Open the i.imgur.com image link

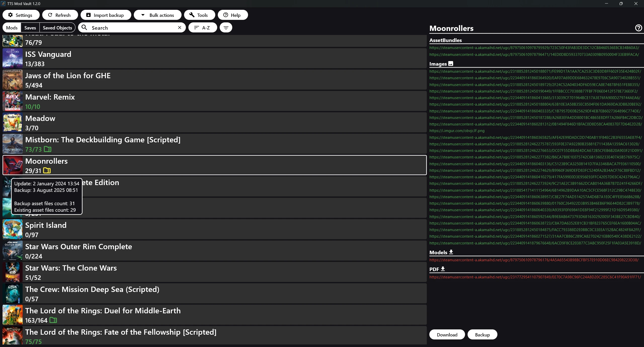(457, 131)
